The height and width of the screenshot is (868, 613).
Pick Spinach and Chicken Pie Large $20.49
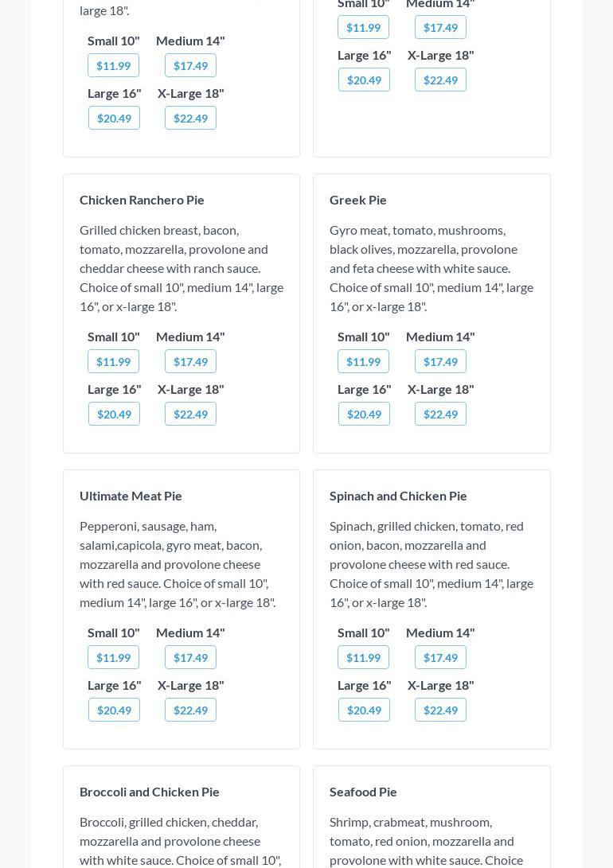point(365,710)
